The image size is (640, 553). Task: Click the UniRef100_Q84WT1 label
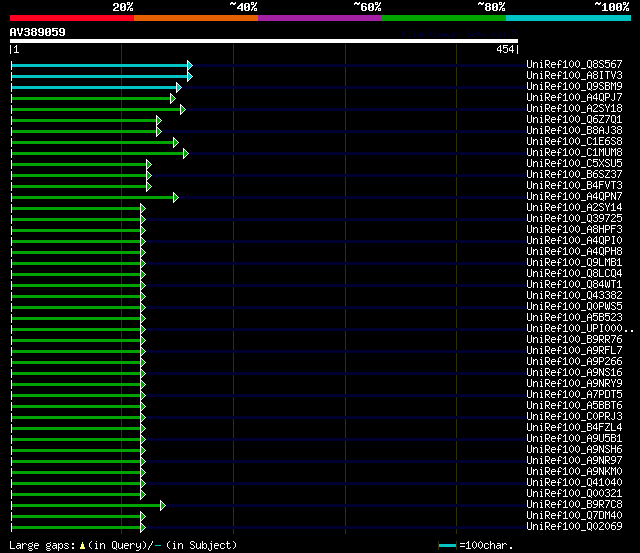pos(574,285)
